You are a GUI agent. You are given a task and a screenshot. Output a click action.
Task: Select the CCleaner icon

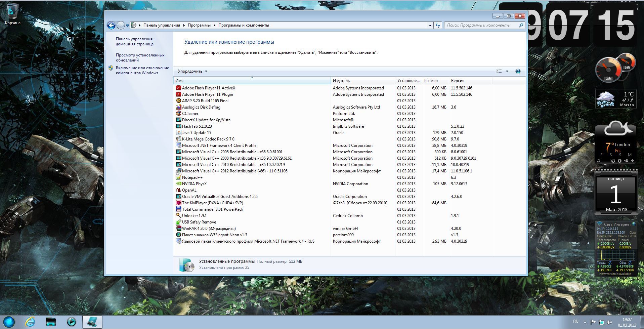click(179, 114)
